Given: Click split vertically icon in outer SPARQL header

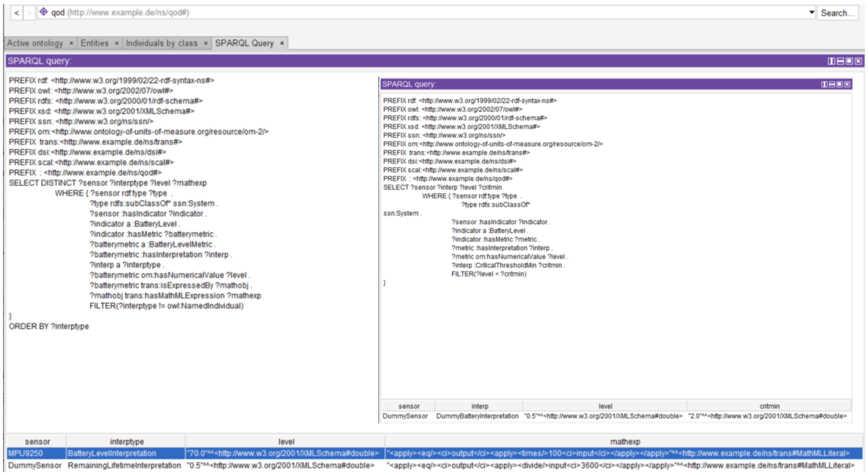Looking at the screenshot, I should 831,61.
